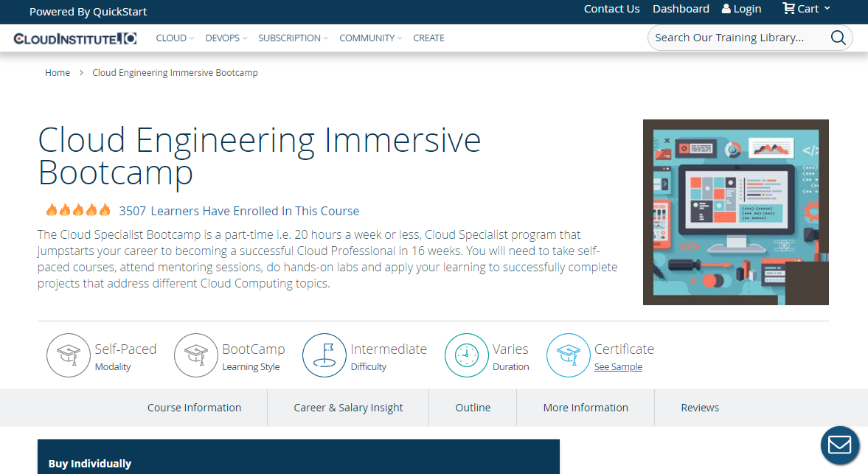This screenshot has width=868, height=474.
Task: Expand the Community dropdown menu
Action: coord(370,38)
